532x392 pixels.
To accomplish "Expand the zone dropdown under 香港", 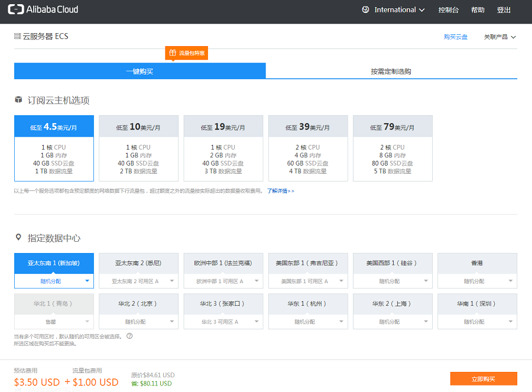I will click(478, 281).
